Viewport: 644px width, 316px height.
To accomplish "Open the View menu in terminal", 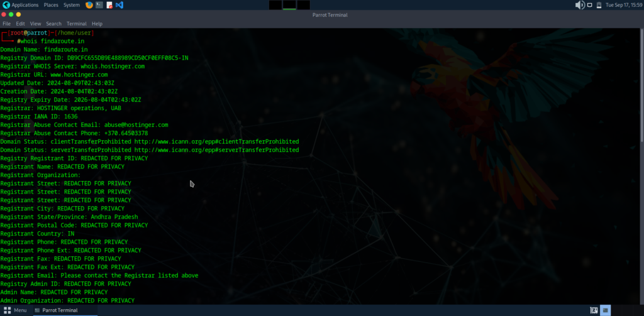I will 36,24.
